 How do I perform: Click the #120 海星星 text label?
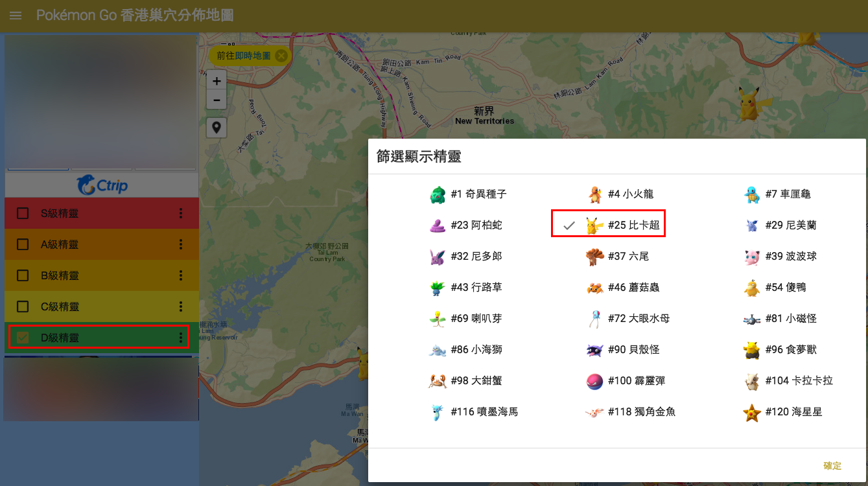[793, 412]
